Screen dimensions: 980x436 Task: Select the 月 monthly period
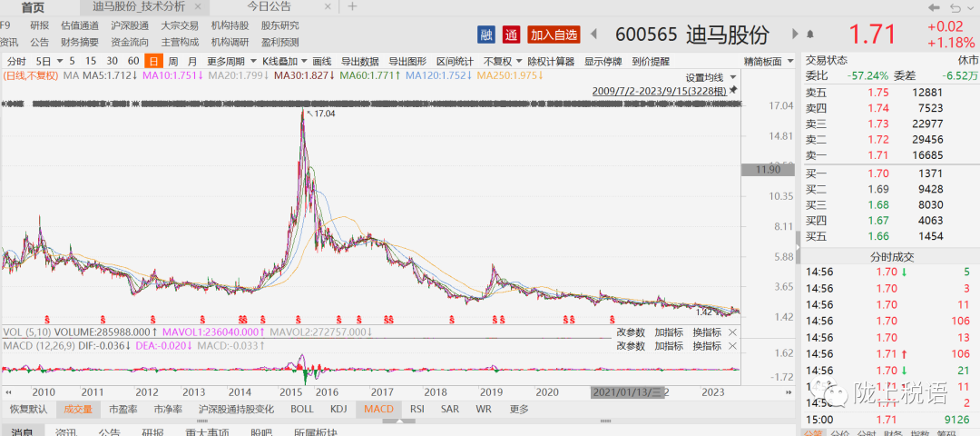(192, 61)
